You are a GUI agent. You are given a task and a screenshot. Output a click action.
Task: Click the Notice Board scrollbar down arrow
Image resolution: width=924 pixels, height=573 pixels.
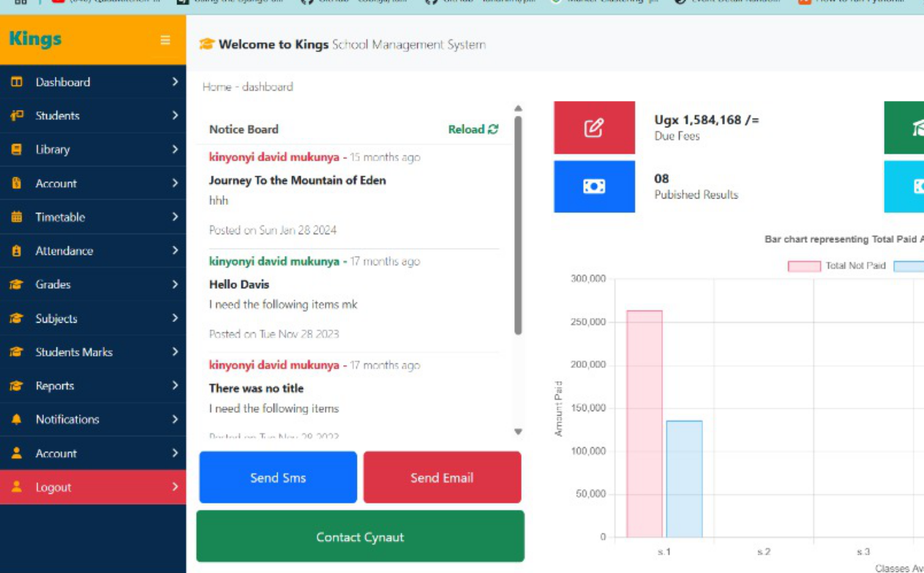point(518,432)
